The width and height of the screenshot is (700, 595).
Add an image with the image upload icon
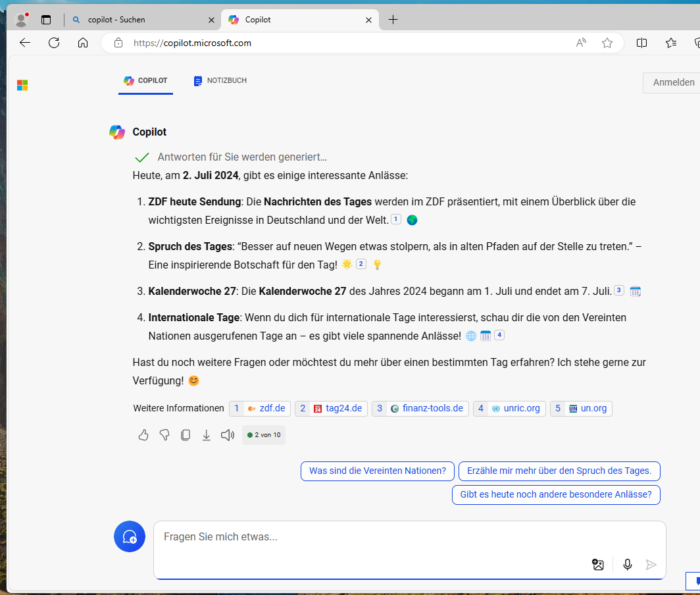598,565
